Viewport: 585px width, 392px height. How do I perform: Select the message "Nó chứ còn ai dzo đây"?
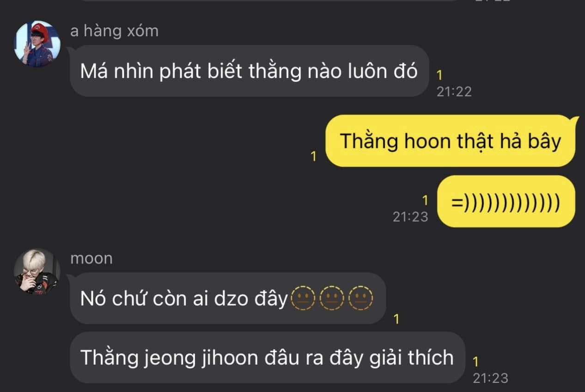228,298
